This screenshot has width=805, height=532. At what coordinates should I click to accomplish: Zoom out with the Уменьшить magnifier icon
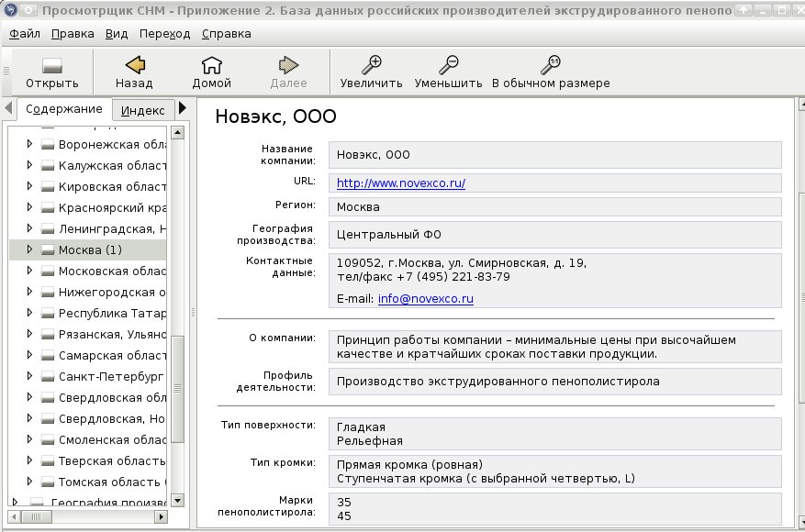pos(448,65)
